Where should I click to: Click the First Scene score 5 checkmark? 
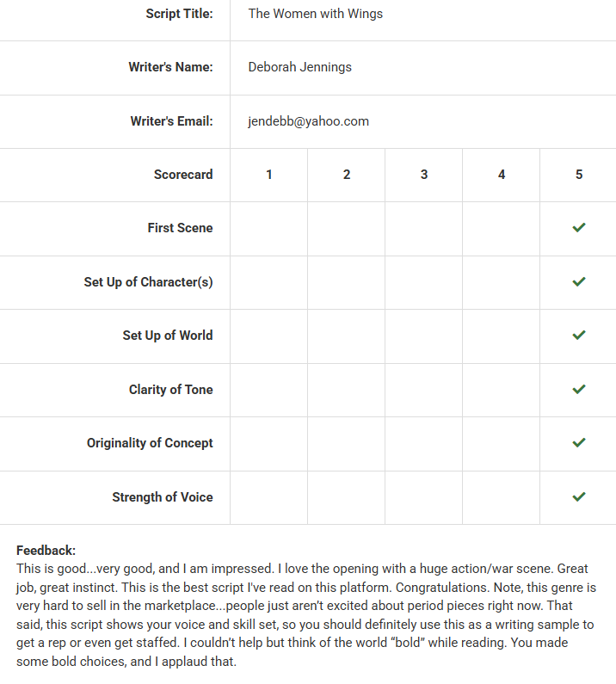[579, 228]
